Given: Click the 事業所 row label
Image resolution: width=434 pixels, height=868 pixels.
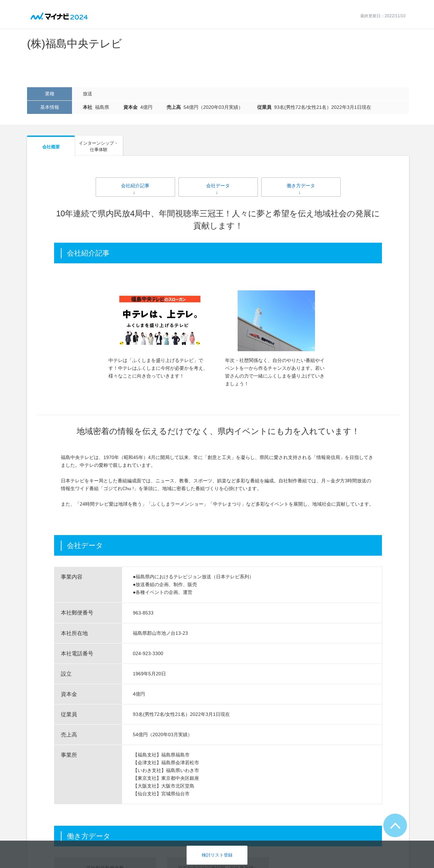Looking at the screenshot, I should (x=88, y=774).
